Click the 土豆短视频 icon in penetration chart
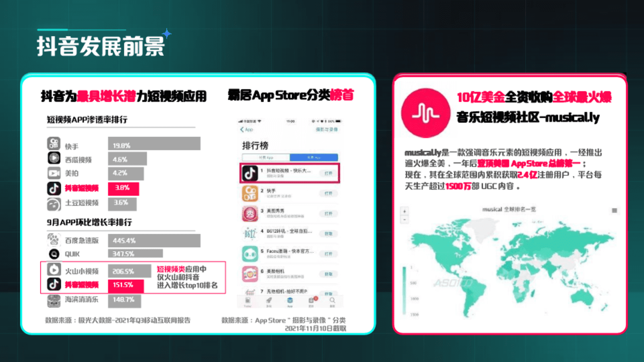 click(54, 204)
